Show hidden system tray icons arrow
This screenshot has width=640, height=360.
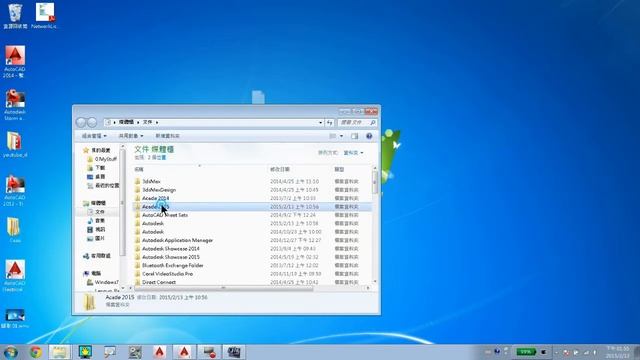click(556, 352)
